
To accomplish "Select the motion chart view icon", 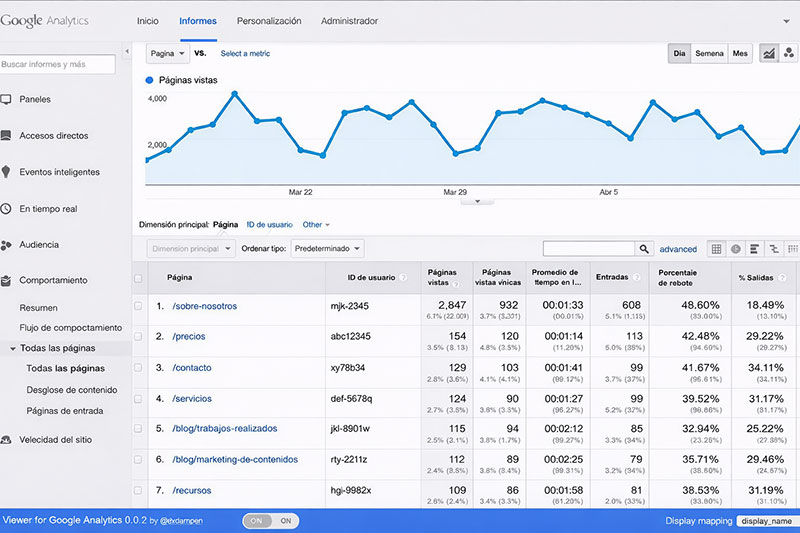I will (x=789, y=53).
